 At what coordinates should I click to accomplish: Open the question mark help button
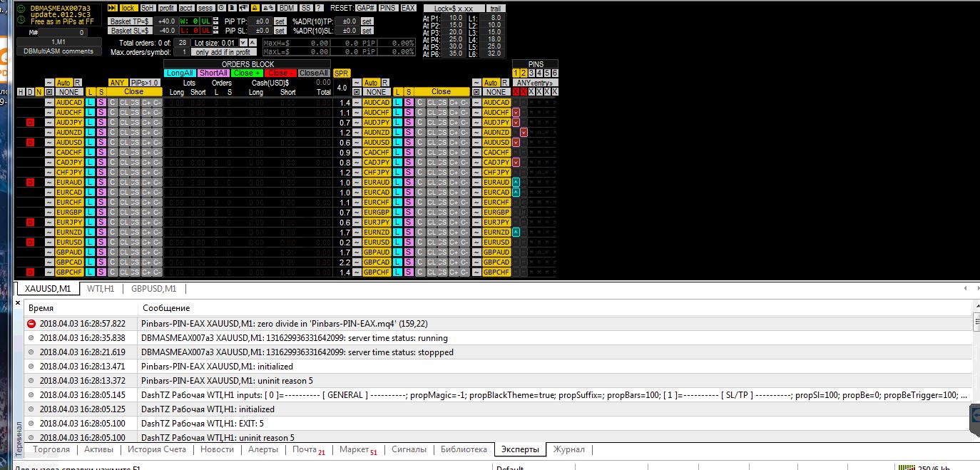[x=319, y=8]
